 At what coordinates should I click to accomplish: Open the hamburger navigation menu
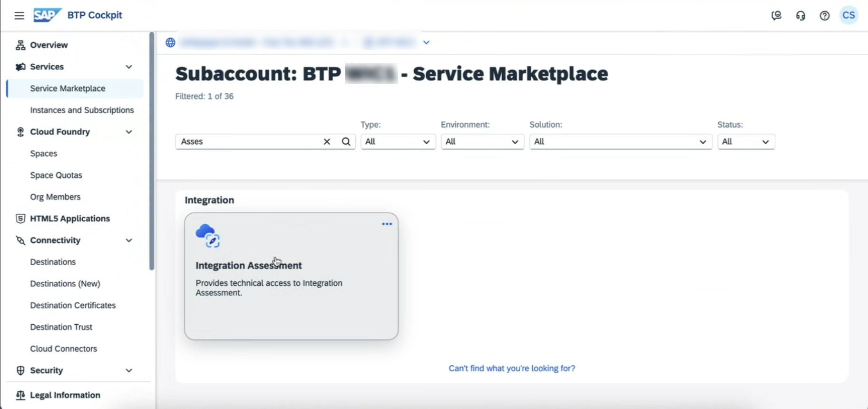[19, 16]
